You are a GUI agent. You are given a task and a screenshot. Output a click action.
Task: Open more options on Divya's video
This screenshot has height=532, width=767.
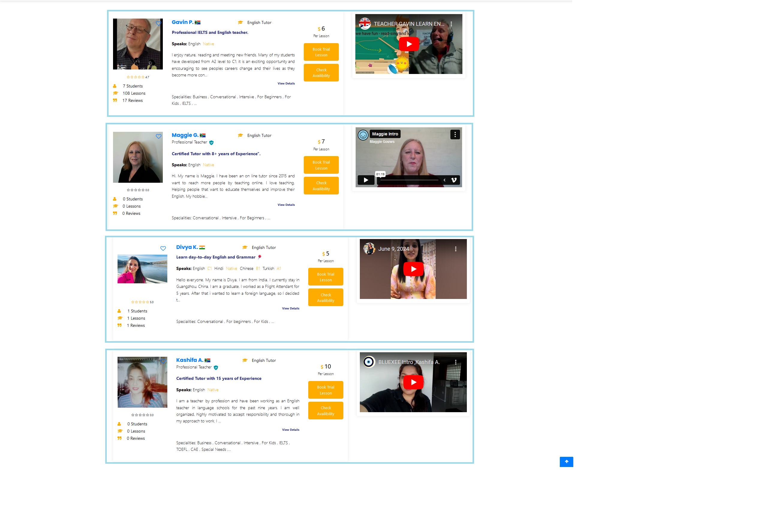455,249
